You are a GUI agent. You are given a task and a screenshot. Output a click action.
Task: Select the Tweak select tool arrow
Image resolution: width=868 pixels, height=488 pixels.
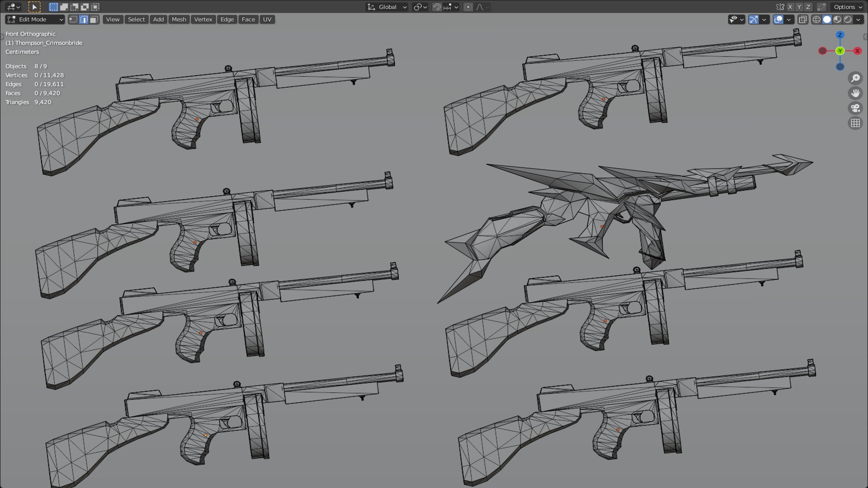(x=34, y=7)
